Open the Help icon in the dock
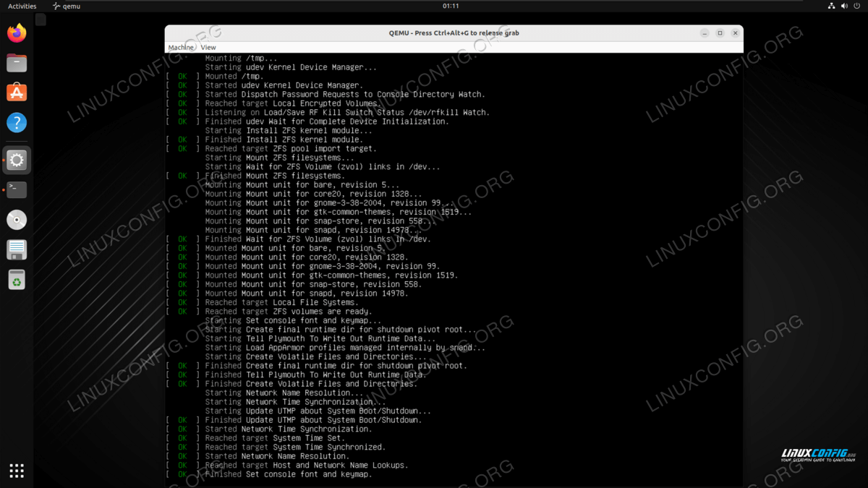The image size is (868, 488). 17,122
